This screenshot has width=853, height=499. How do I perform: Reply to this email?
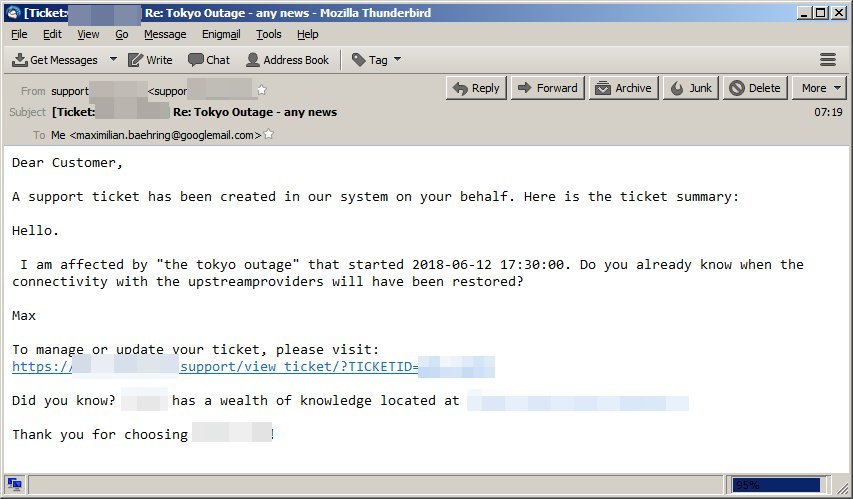click(476, 88)
